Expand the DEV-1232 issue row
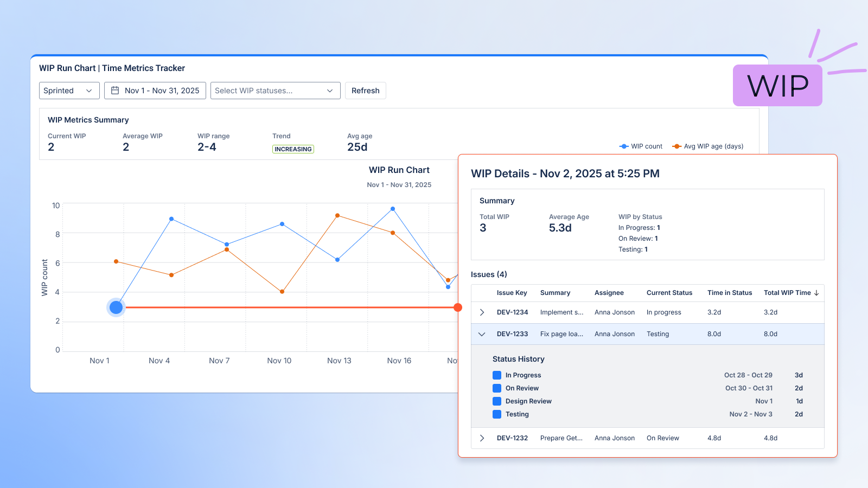The height and width of the screenshot is (488, 868). [482, 438]
